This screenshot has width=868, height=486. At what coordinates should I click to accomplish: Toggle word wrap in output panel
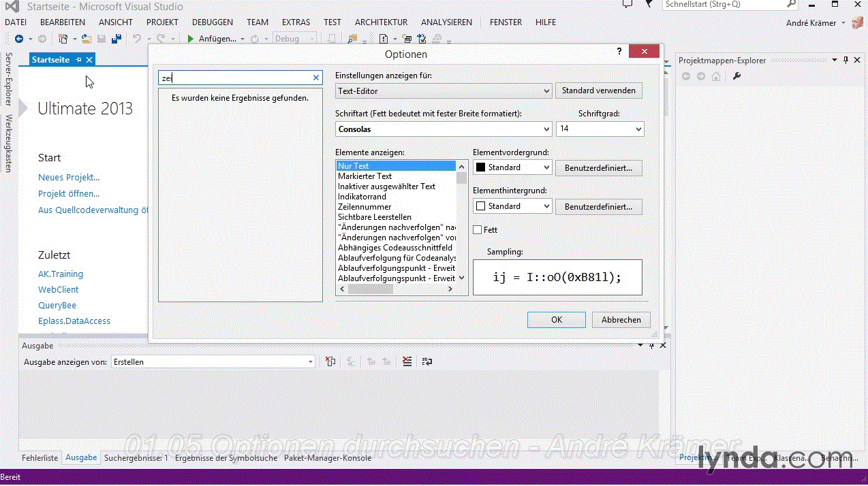427,361
